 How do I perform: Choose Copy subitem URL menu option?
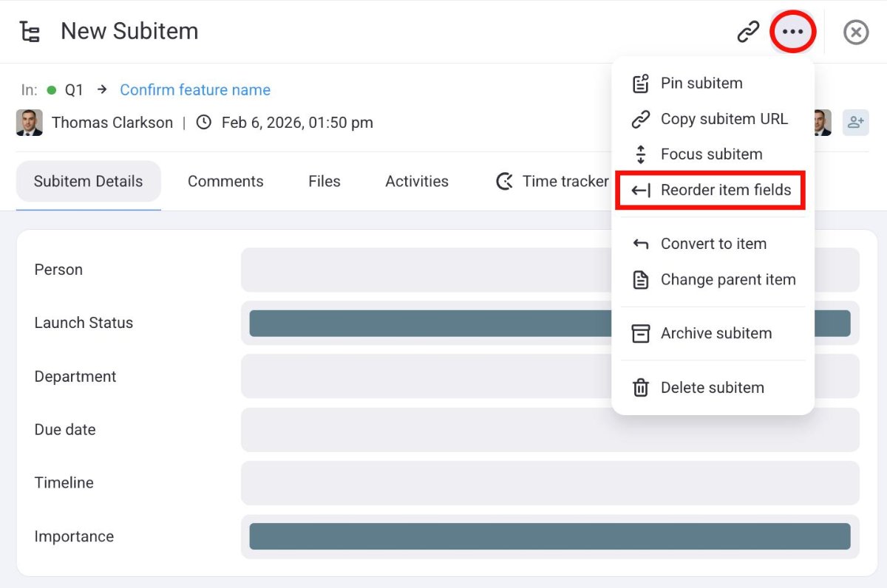click(724, 119)
